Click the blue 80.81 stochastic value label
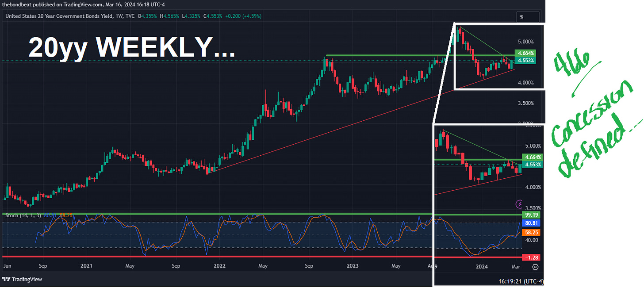644x288 pixels. pyautogui.click(x=531, y=223)
